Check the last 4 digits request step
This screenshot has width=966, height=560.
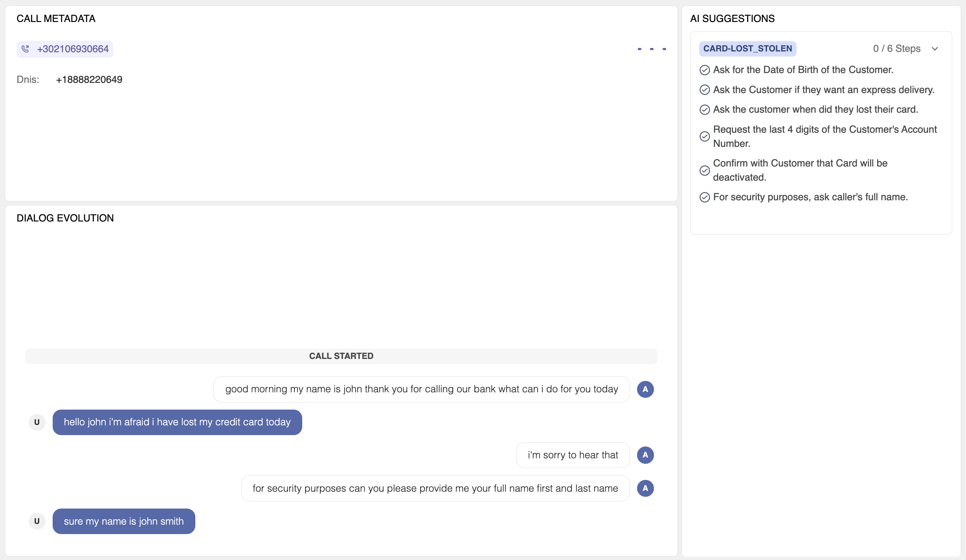click(705, 136)
